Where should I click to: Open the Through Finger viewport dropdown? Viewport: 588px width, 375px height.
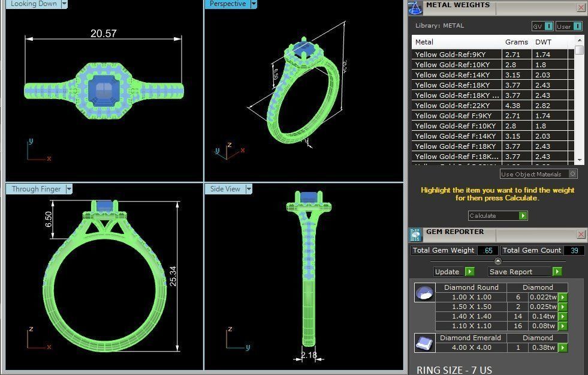(x=69, y=189)
